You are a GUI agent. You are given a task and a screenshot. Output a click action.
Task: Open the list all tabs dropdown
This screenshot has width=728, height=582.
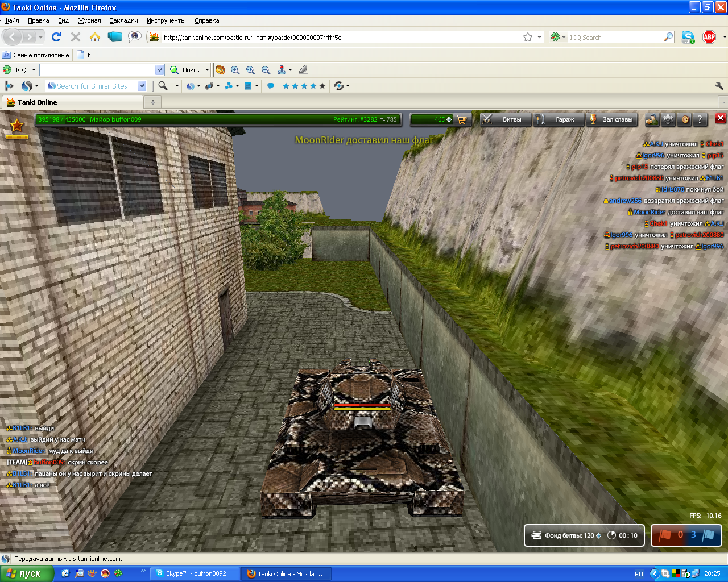point(723,102)
